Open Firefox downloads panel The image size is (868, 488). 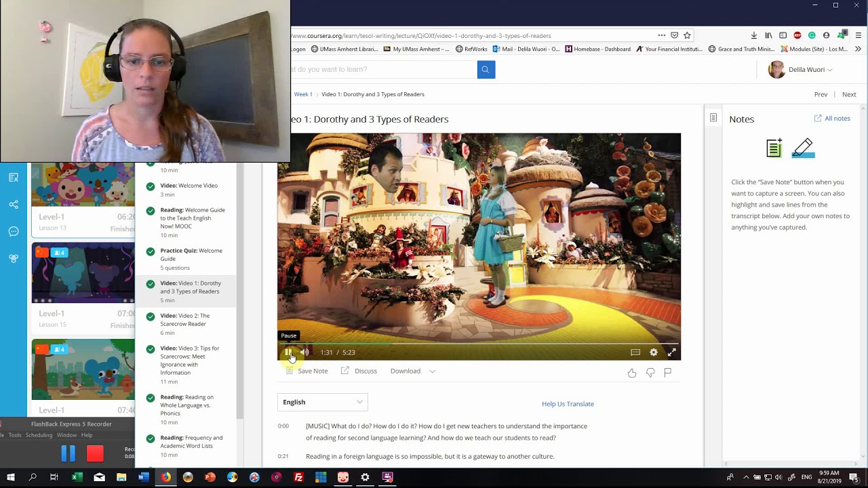click(x=754, y=35)
